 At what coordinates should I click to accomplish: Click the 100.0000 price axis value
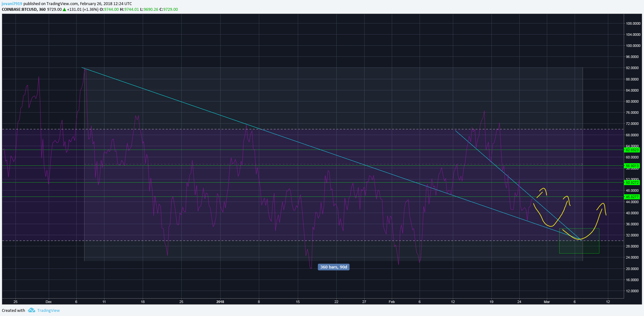click(633, 46)
